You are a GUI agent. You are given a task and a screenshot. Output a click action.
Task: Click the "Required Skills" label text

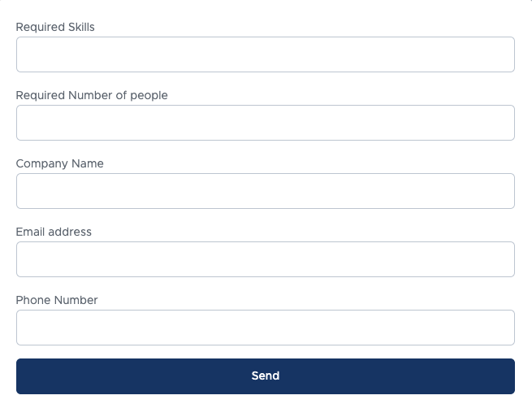click(55, 27)
